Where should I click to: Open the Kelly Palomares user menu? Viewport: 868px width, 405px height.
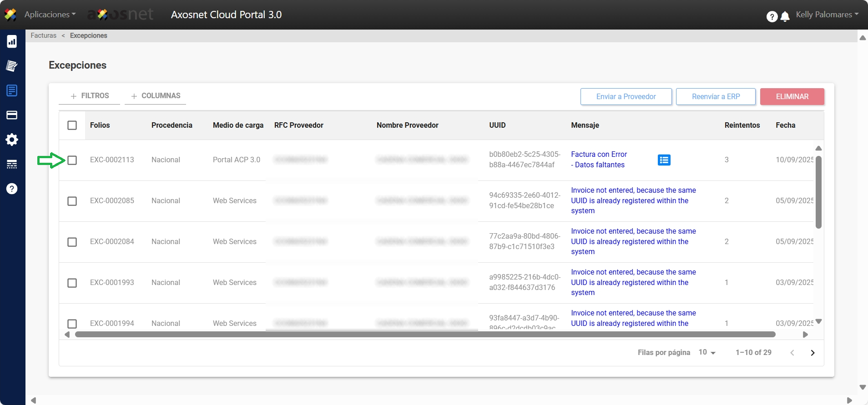(x=827, y=15)
